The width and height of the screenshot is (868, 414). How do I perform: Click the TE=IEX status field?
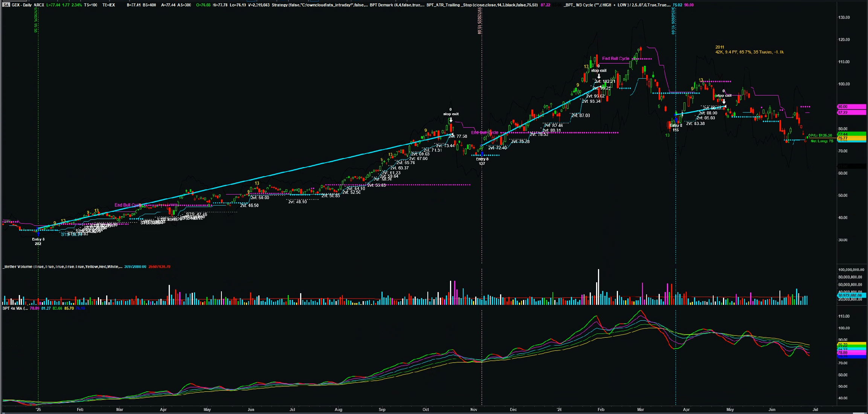coord(108,5)
